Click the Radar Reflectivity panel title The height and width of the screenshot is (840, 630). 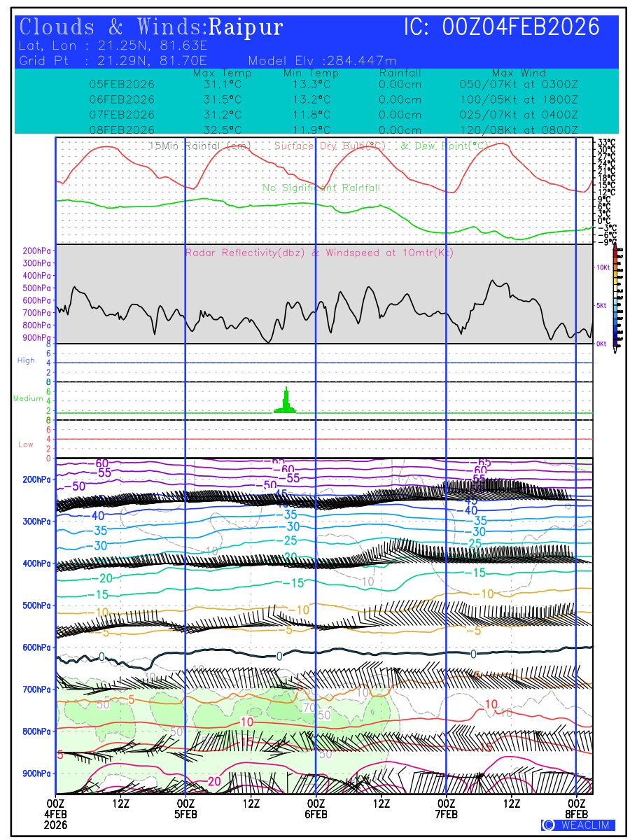coord(319,253)
